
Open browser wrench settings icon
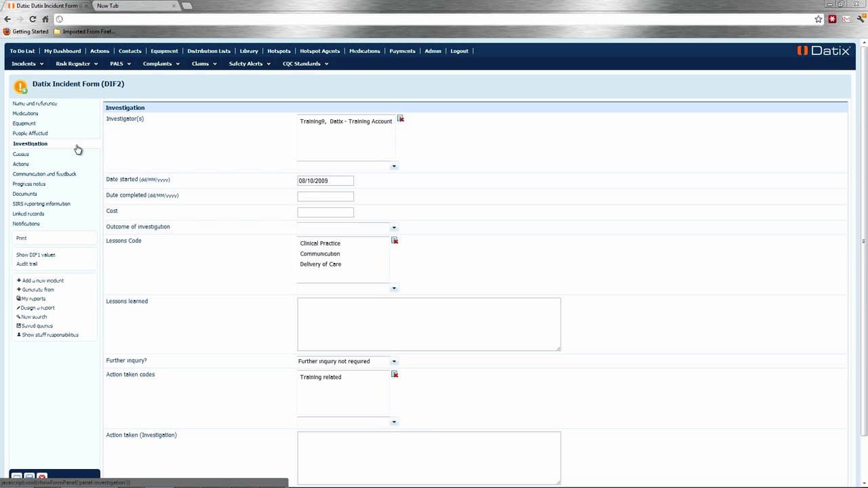(x=860, y=19)
